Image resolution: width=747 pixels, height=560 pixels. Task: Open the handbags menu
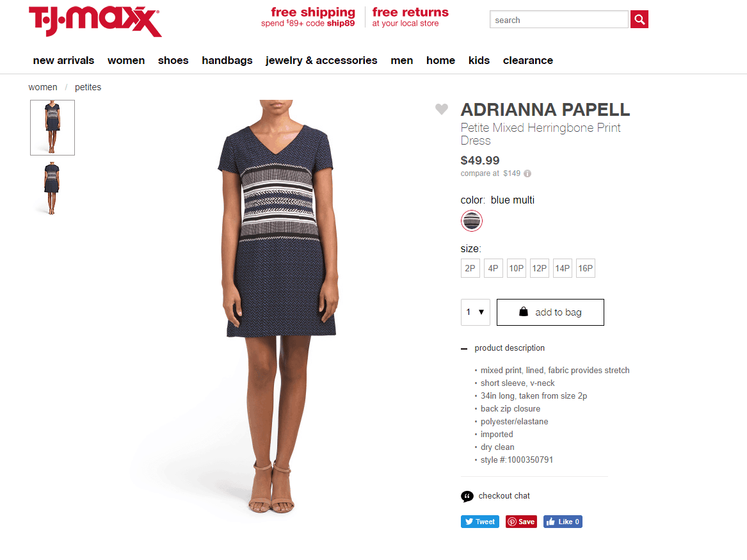coord(227,60)
